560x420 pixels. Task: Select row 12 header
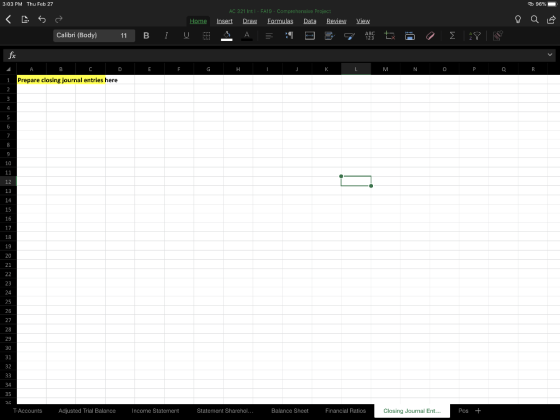coord(8,181)
